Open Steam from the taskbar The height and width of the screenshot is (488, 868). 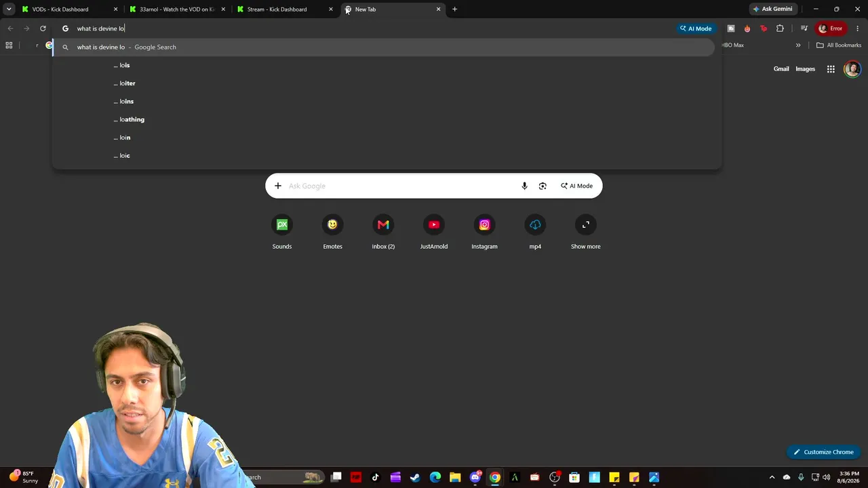pos(415,477)
